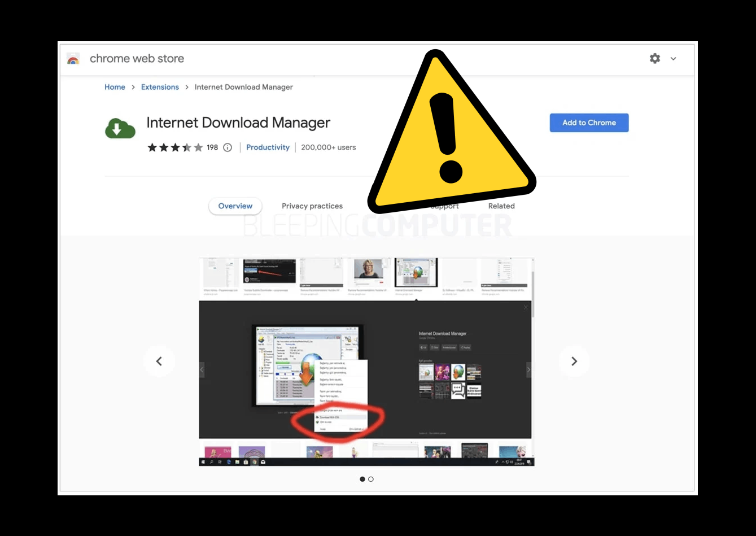Show the previous screenshot with the left arrow
Viewport: 756px width, 536px height.
point(159,361)
